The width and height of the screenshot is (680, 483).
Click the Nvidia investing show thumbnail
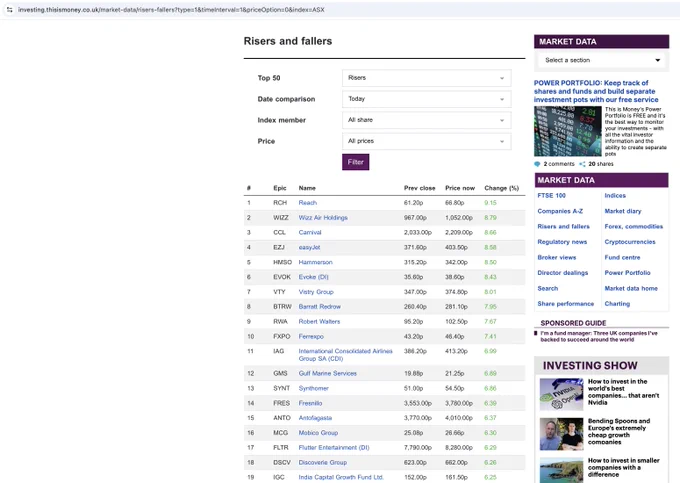(562, 394)
